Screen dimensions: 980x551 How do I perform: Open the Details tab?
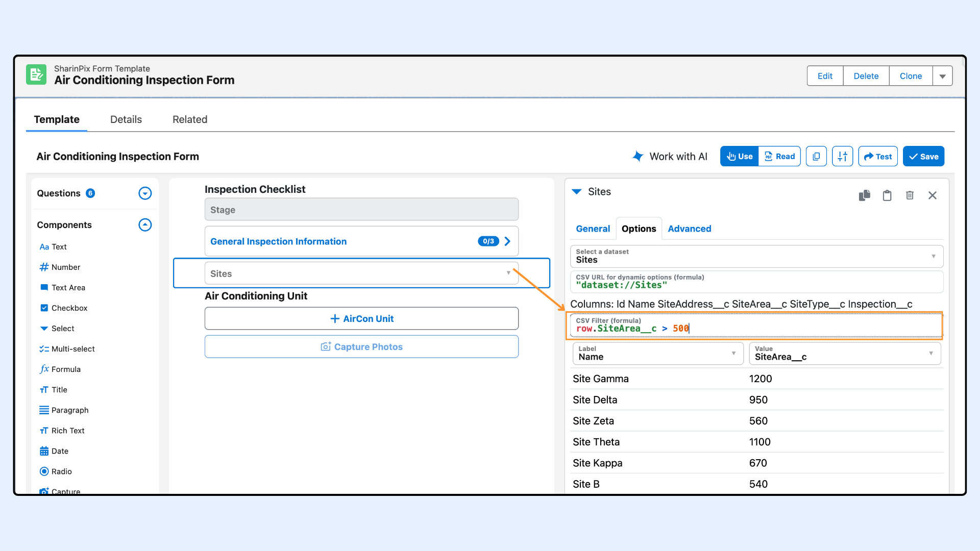pyautogui.click(x=126, y=119)
